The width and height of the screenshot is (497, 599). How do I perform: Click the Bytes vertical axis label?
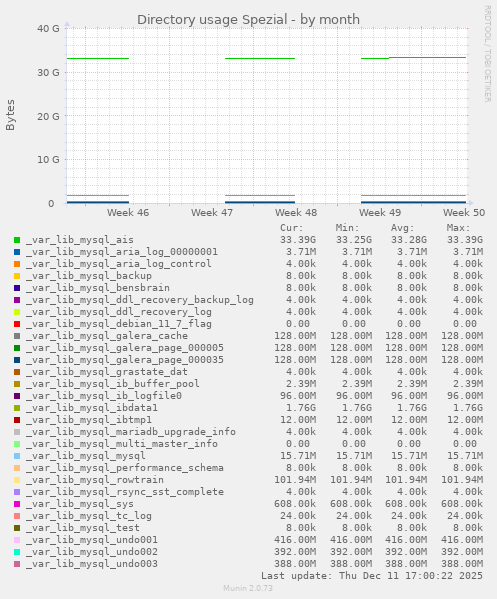click(x=10, y=115)
